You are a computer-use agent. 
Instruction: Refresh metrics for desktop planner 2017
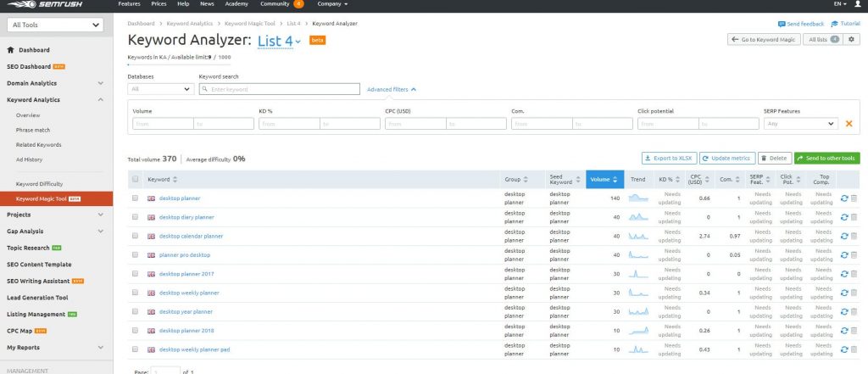point(844,274)
